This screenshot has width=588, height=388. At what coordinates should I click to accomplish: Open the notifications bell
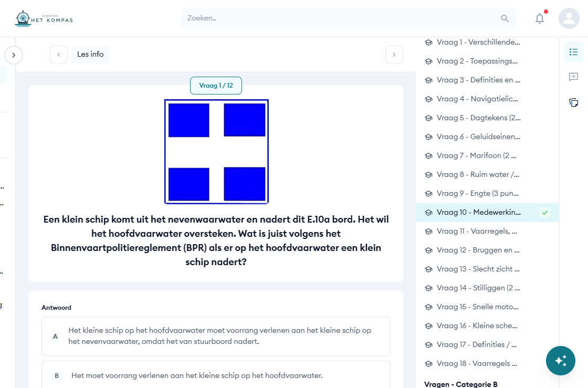pyautogui.click(x=540, y=18)
